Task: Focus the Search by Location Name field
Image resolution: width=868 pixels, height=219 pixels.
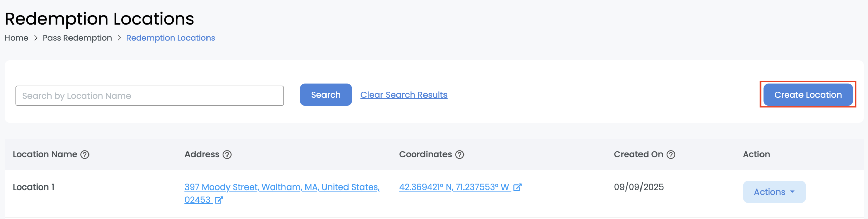Action: coord(150,96)
